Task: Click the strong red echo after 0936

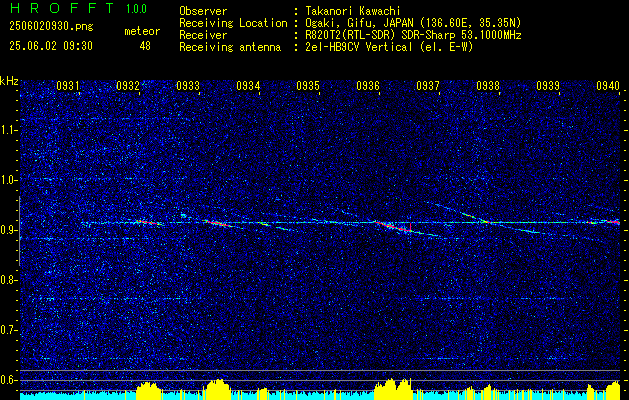Action: [394, 227]
